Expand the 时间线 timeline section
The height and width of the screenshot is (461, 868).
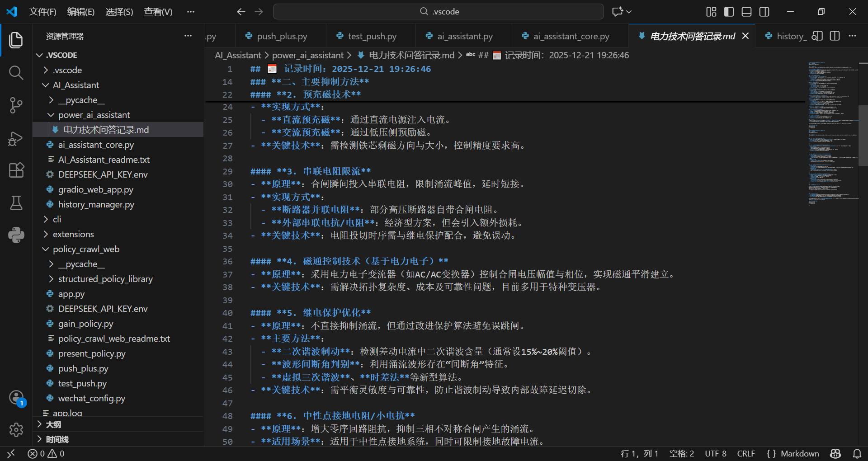click(57, 439)
